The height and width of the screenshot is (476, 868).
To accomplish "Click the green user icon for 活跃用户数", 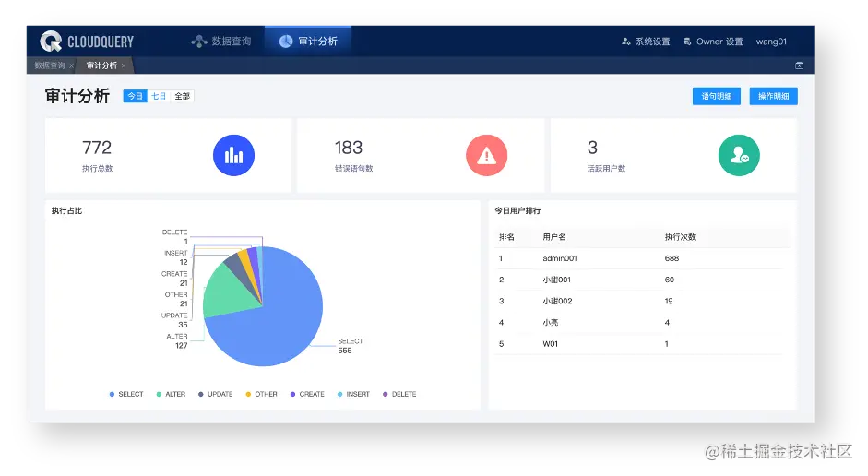I will coord(739,156).
